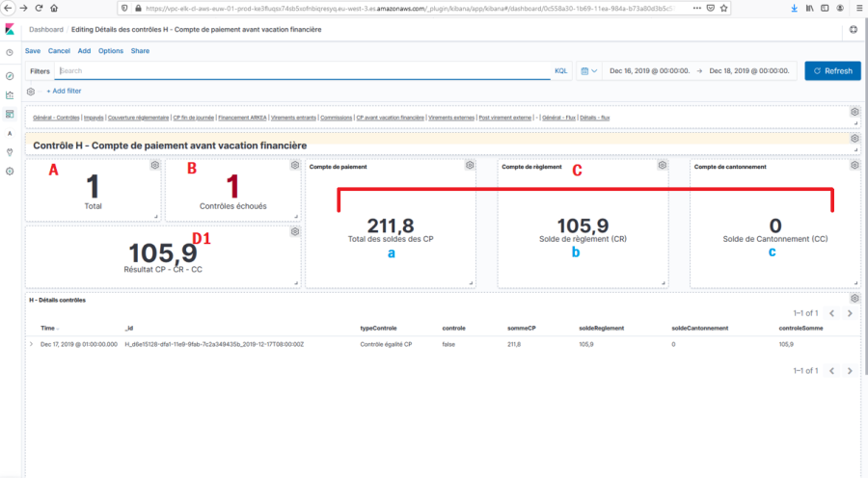Open gear menu on Compte de cantonnement panel

point(854,166)
